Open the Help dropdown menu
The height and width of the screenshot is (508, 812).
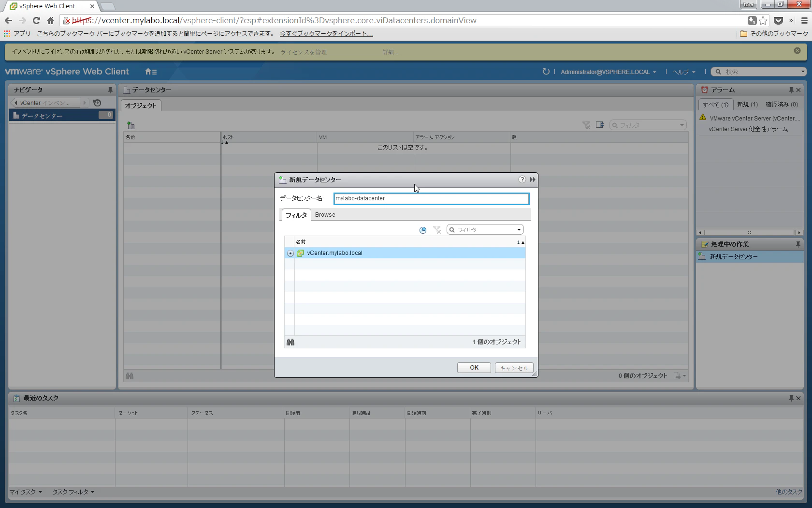tap(684, 72)
